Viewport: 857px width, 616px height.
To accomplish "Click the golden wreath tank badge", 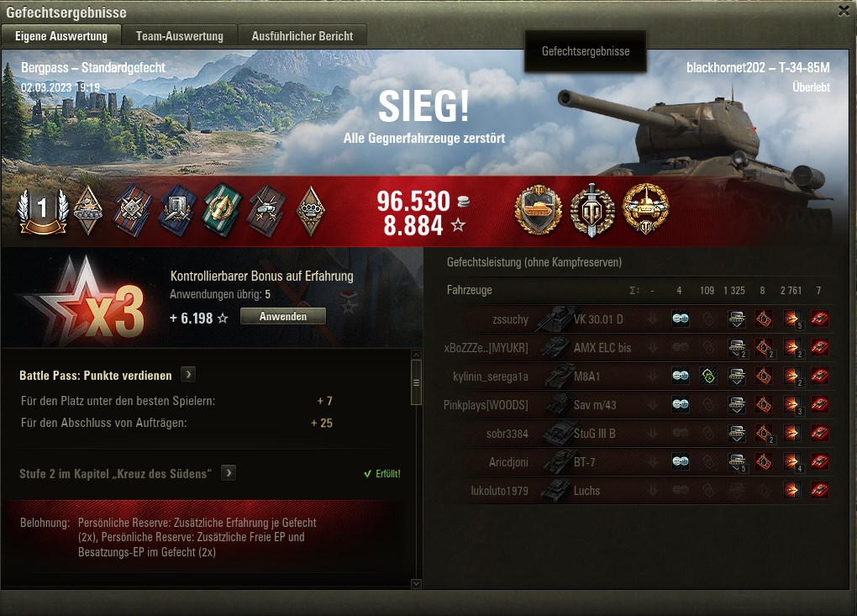I will pos(645,210).
